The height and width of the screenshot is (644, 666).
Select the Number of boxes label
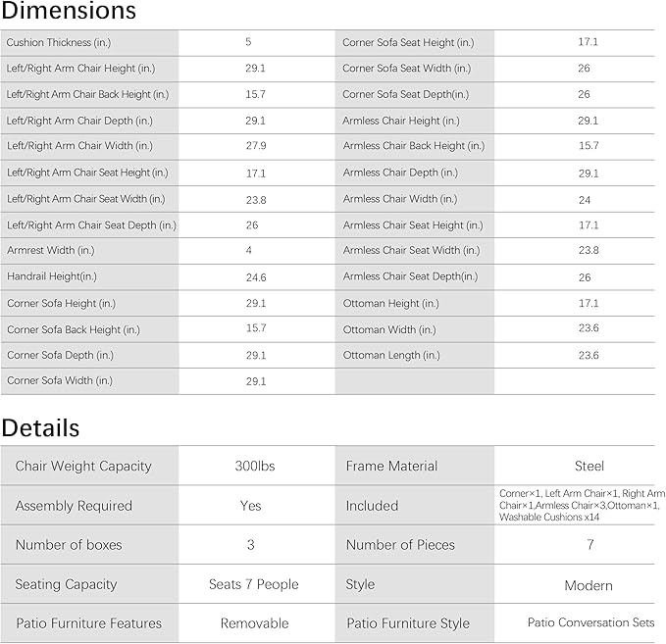[69, 545]
